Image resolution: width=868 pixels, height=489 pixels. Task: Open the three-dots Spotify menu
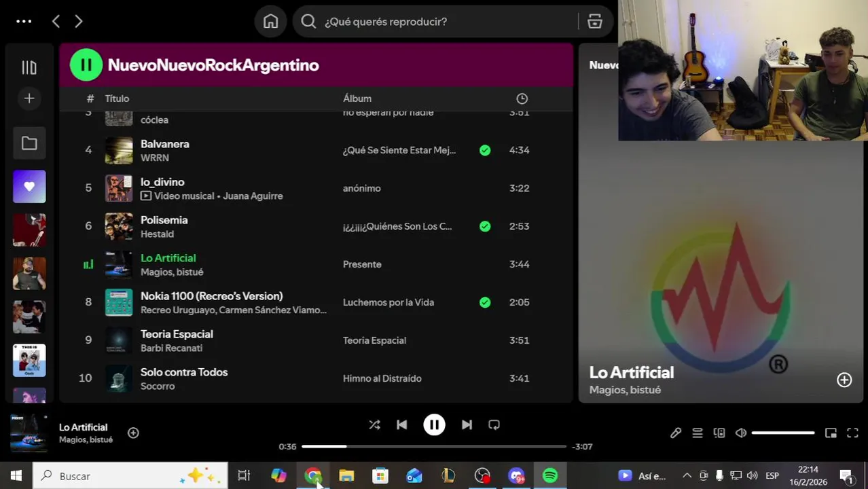24,21
